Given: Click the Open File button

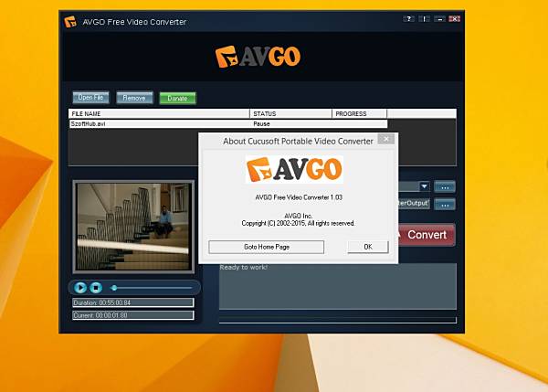Looking at the screenshot, I should pos(90,98).
